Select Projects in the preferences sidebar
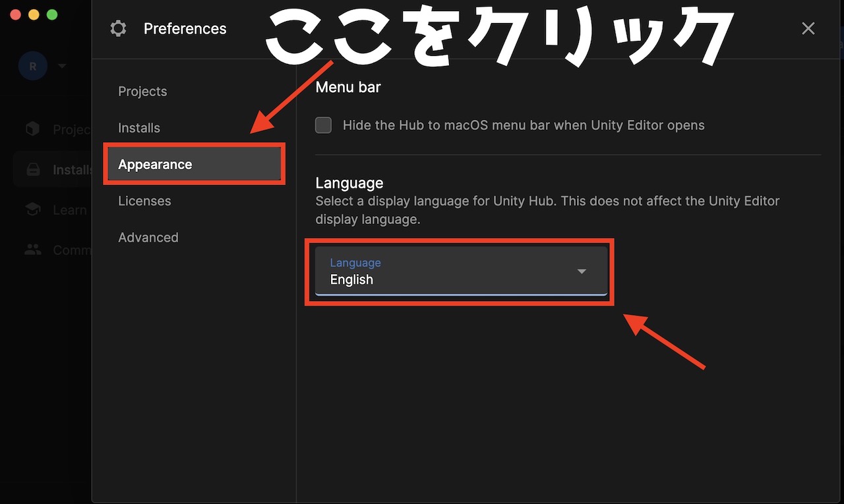The image size is (844, 504). click(142, 91)
